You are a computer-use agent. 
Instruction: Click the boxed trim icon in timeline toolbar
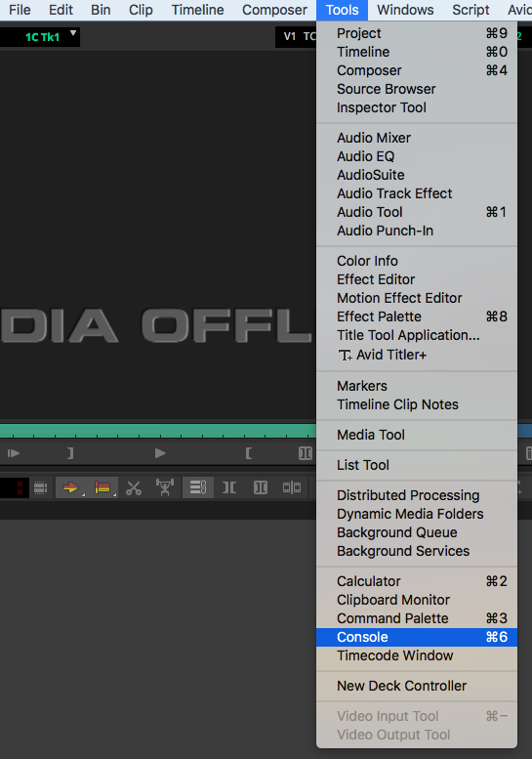click(x=261, y=487)
